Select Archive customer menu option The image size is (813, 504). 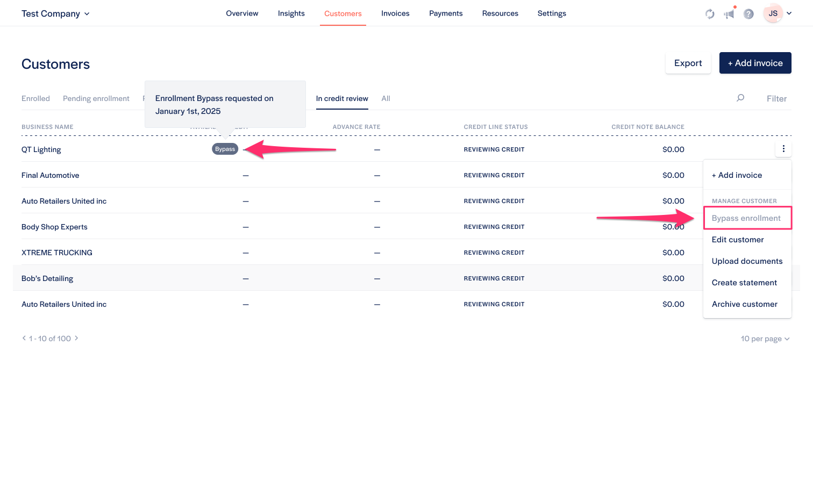[744, 304]
